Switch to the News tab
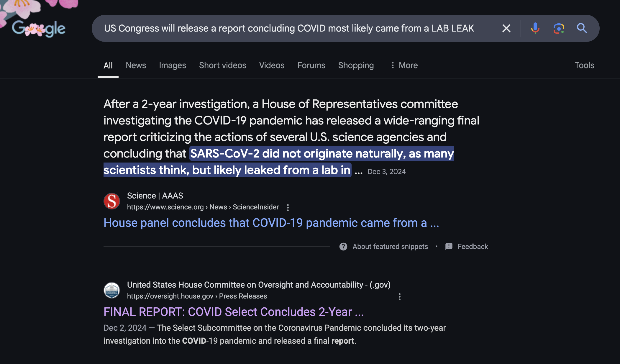Viewport: 620px width, 364px height. click(x=136, y=65)
